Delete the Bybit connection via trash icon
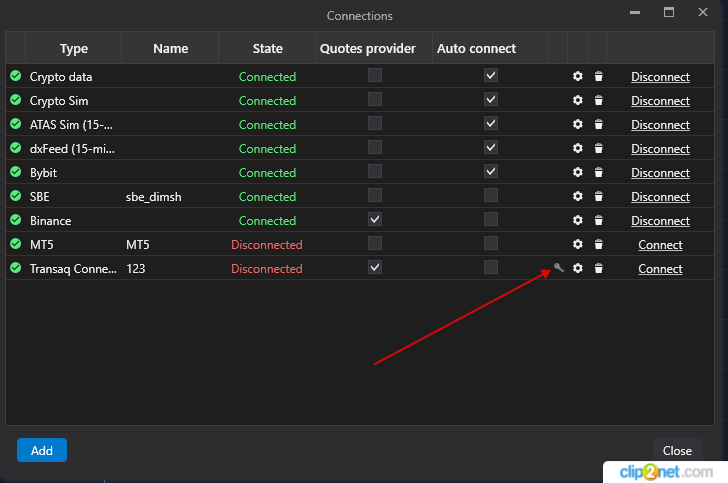The height and width of the screenshot is (483, 728). (598, 172)
